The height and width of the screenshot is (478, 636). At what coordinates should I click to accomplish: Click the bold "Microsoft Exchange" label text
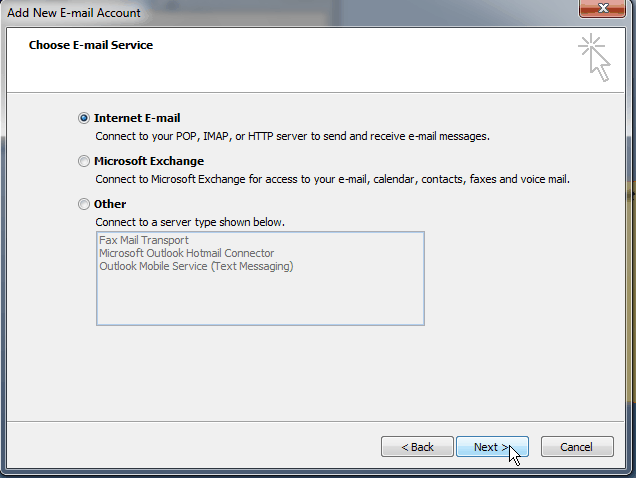click(x=149, y=161)
